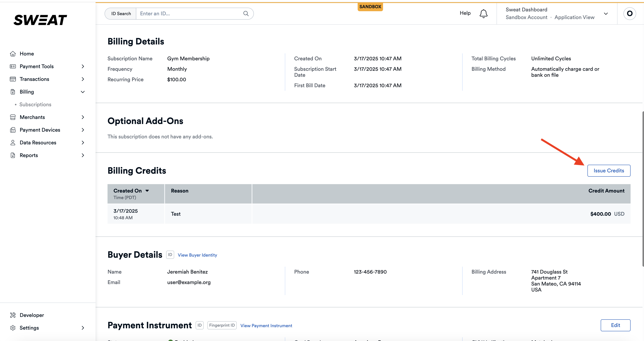Click the Developer tools icon
This screenshot has width=644, height=341.
pos(13,315)
